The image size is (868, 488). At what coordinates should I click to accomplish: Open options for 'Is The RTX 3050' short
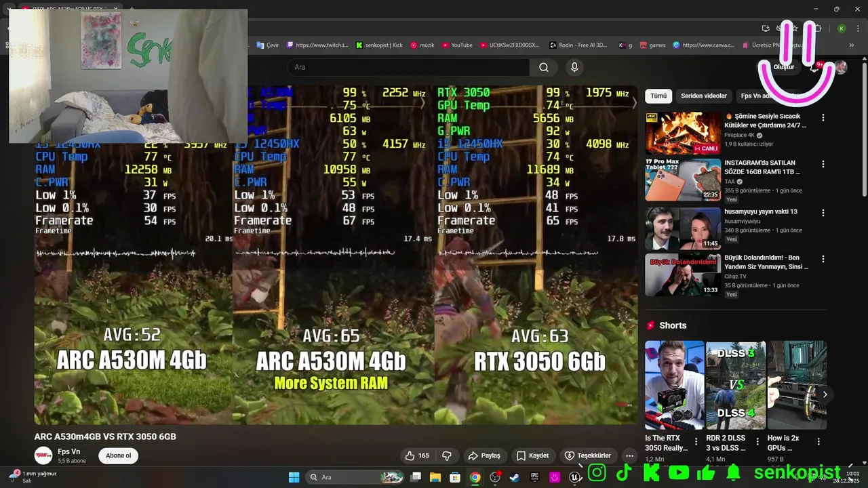click(x=696, y=441)
